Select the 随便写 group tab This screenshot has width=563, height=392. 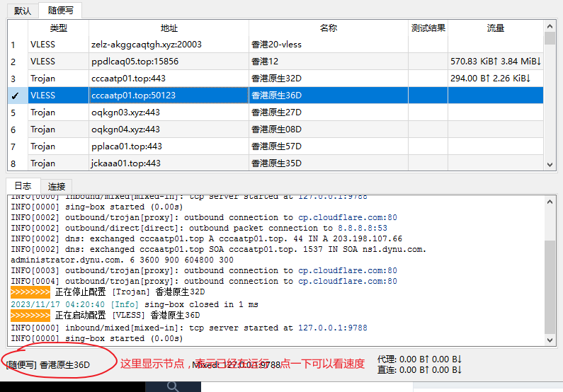(60, 11)
